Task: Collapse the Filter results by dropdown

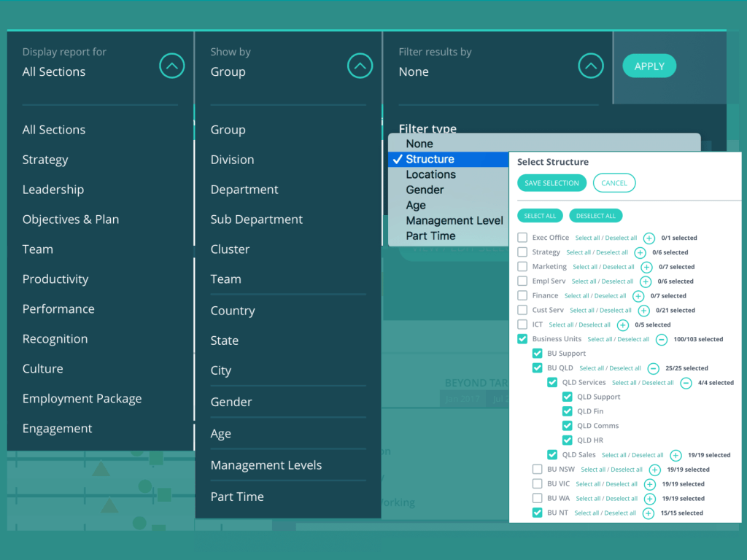Action: click(590, 66)
